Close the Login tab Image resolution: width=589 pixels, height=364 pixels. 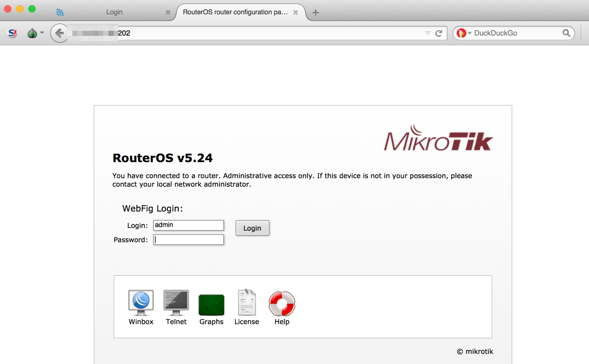pos(168,12)
